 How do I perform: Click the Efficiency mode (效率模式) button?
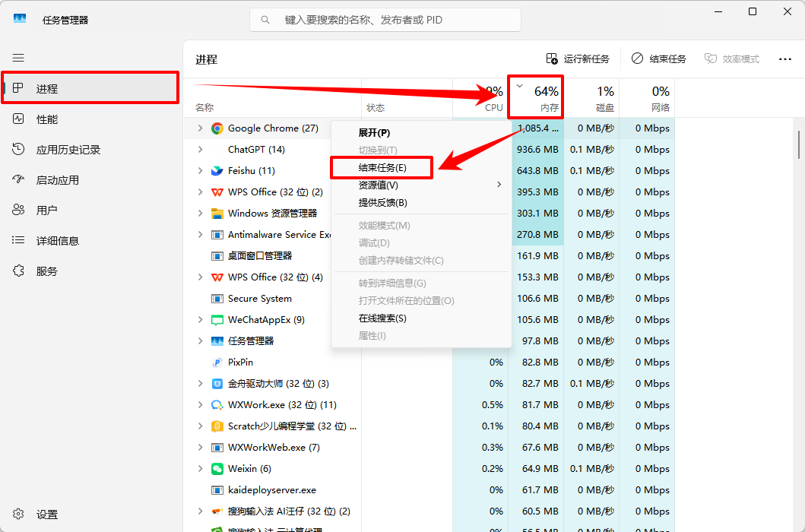(731, 59)
